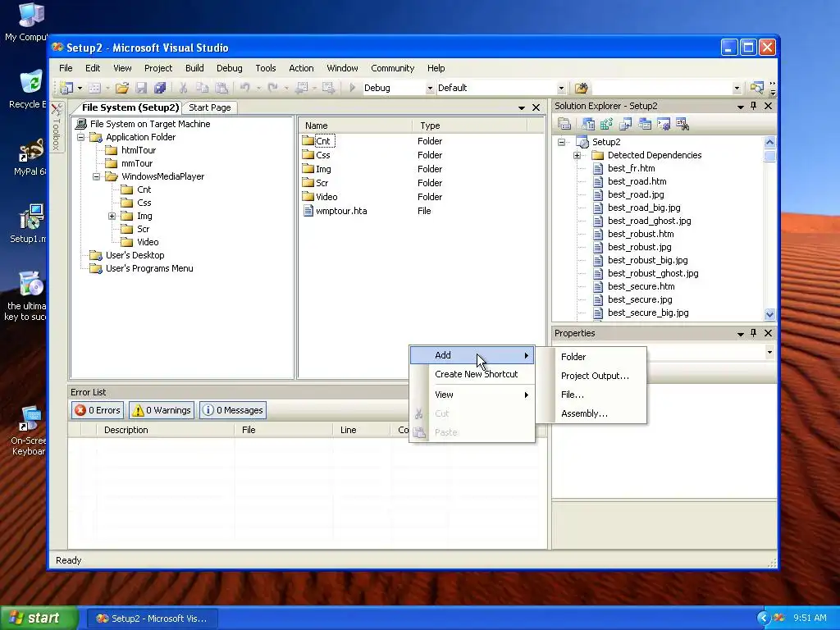Open File Types Editor icon in Solution Explorer
The width and height of the screenshot is (840, 630).
tap(625, 125)
